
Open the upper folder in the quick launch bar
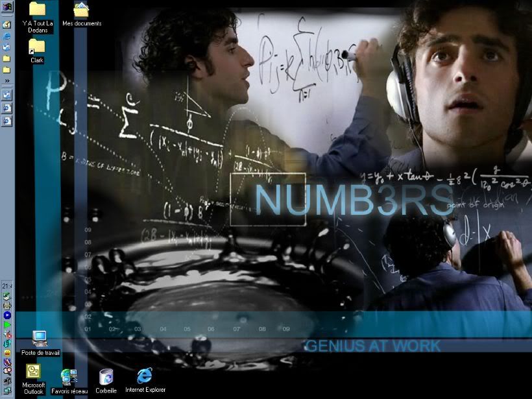6,58
